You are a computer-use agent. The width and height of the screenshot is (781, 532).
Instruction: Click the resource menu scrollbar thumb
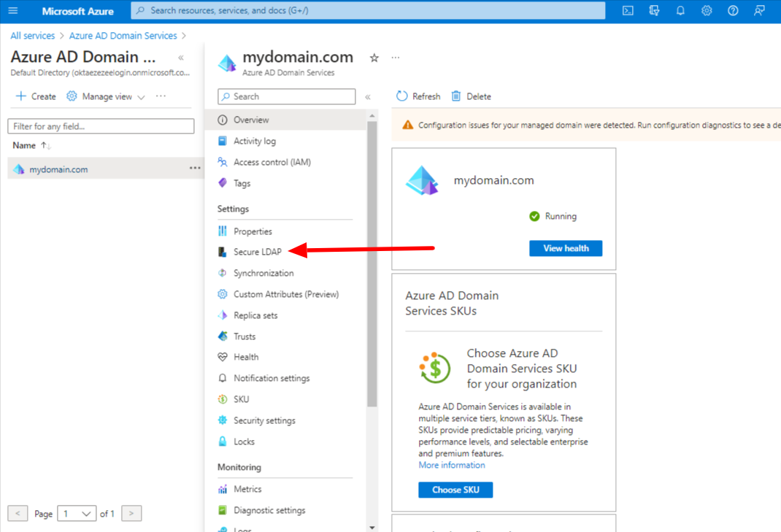click(372, 264)
